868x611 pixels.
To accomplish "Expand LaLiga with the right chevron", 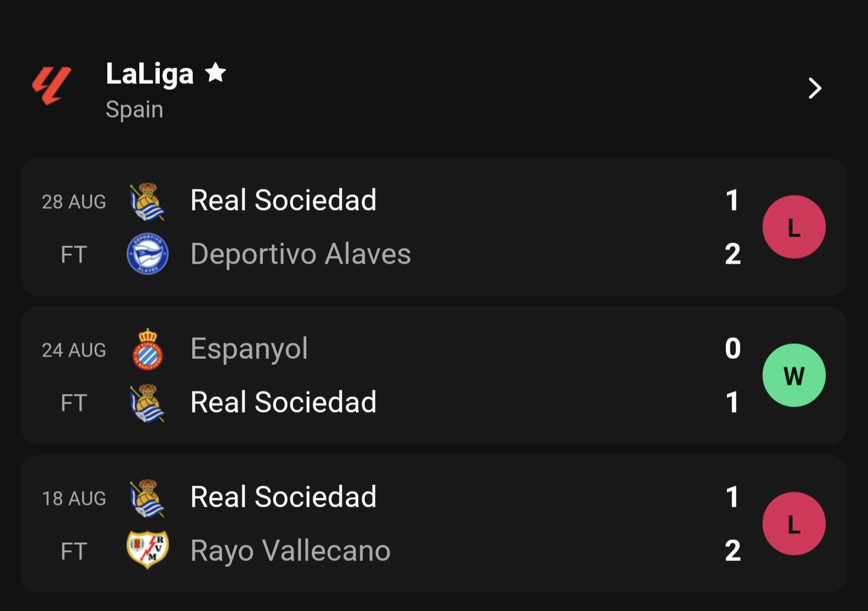I will pos(815,89).
